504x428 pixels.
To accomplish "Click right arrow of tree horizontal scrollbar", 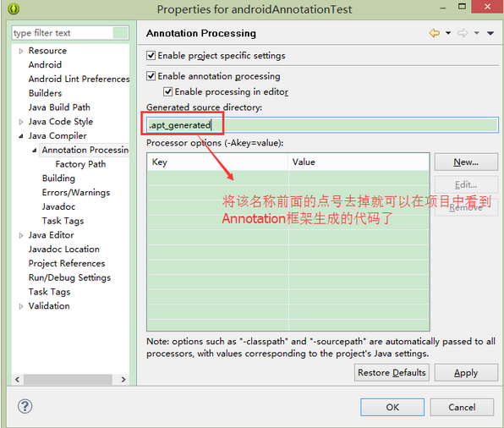I will (x=123, y=380).
